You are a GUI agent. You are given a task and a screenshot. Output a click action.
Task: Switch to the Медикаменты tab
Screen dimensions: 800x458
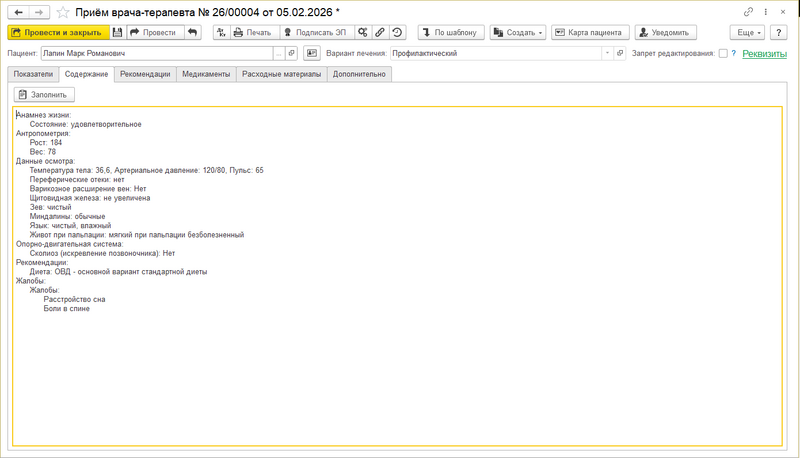pos(206,74)
